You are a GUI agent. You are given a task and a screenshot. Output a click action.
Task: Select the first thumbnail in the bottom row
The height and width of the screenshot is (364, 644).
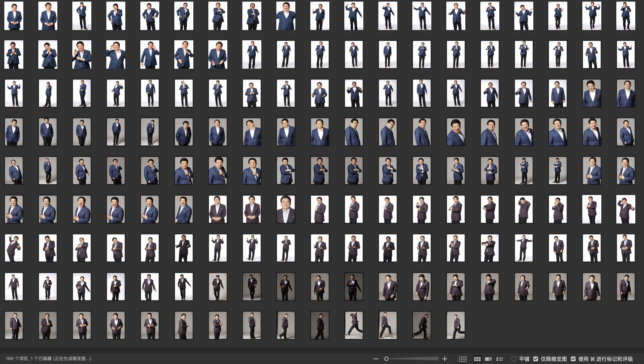tap(14, 325)
